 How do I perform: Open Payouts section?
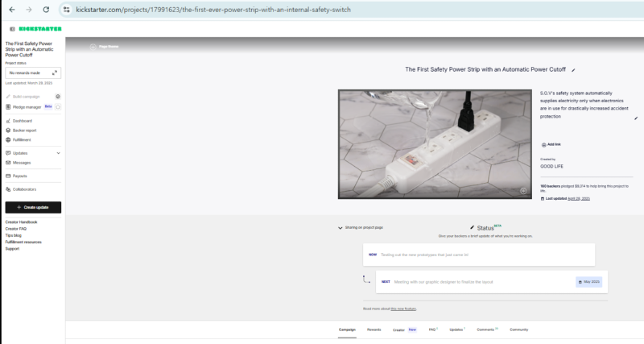point(19,176)
